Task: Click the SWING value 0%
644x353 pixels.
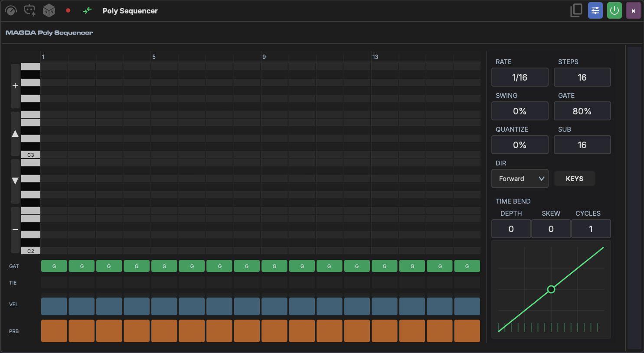Action: pos(520,111)
